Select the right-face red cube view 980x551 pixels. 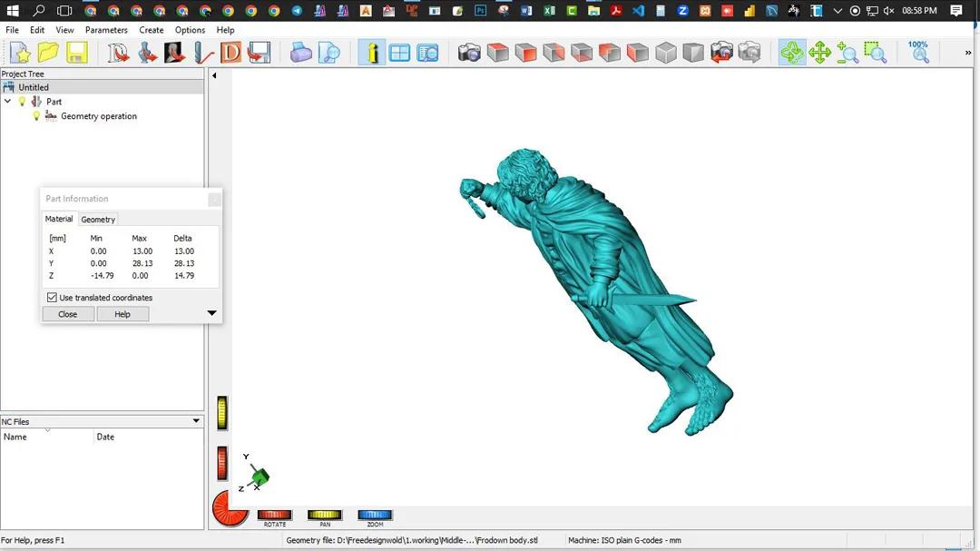[554, 53]
